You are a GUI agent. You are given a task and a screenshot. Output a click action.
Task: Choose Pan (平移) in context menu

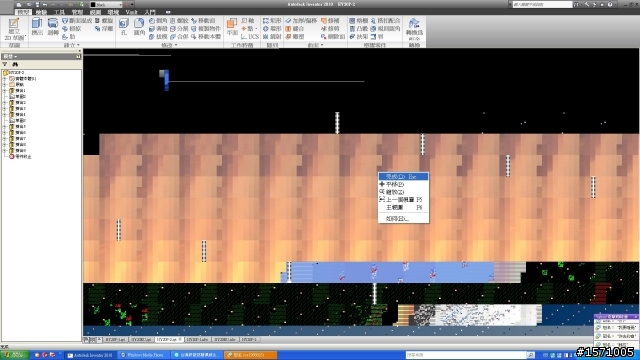point(403,184)
